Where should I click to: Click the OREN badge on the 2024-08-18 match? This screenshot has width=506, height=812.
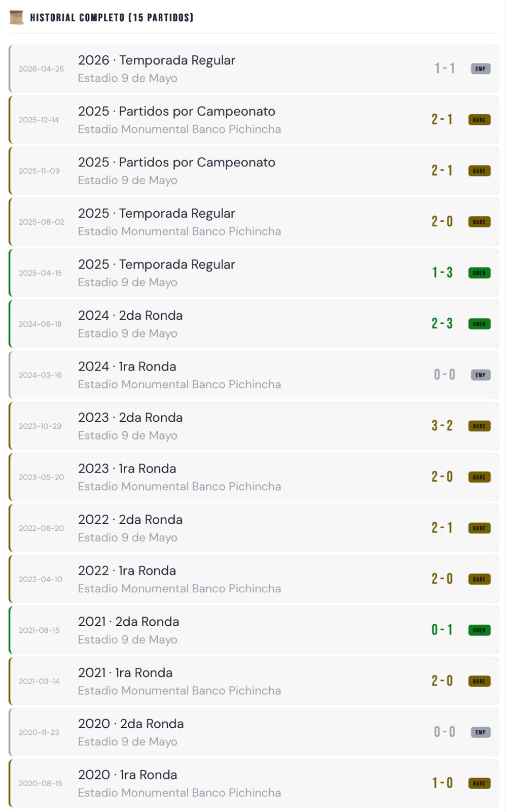point(479,324)
